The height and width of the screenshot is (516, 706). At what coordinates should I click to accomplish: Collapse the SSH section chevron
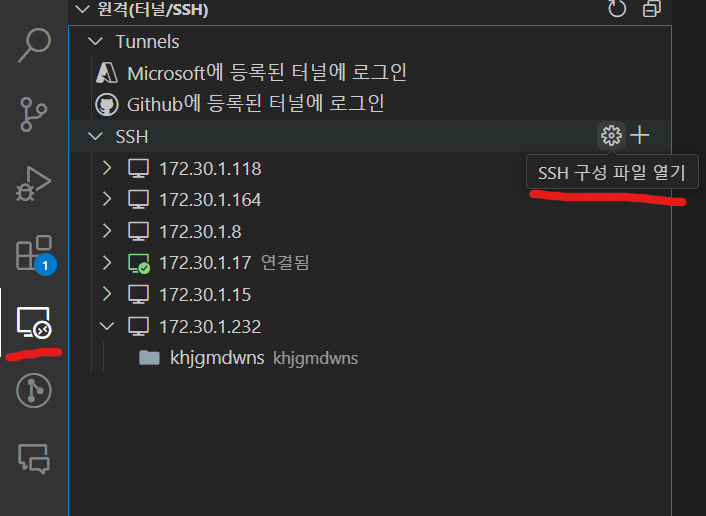(95, 136)
